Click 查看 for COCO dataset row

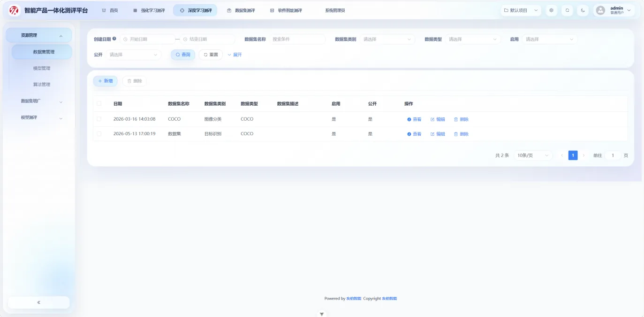point(414,119)
